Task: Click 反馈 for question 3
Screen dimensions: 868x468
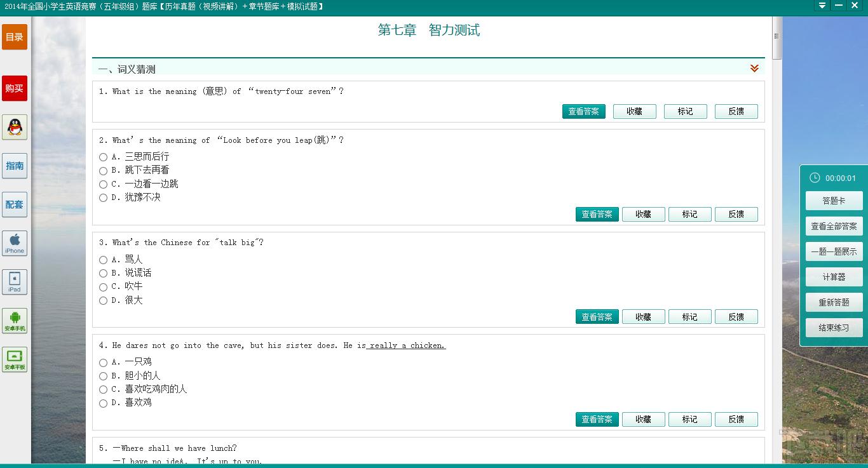Action: [736, 317]
